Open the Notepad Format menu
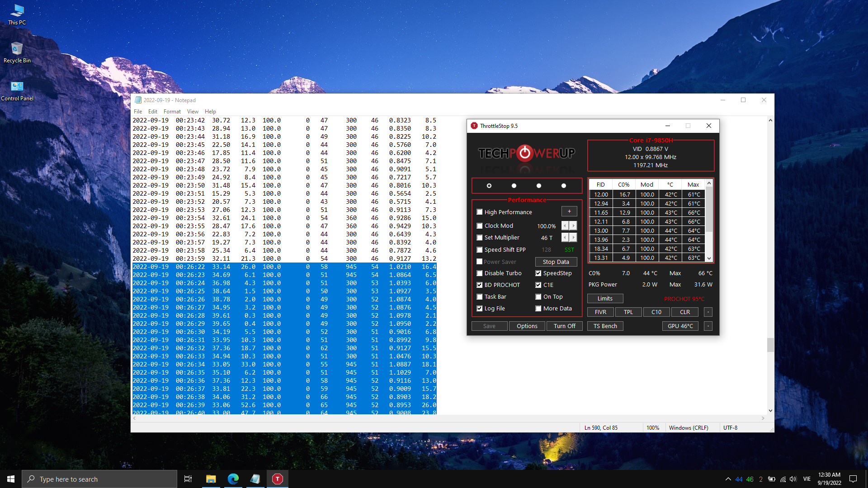Screen dimensions: 868x488 (x=172, y=112)
